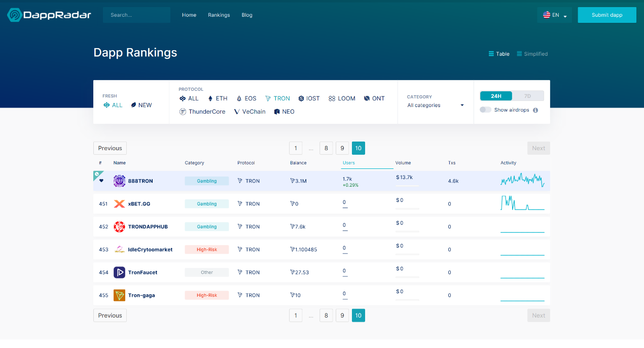
Task: Filter by NEO protocol
Action: pyautogui.click(x=284, y=112)
